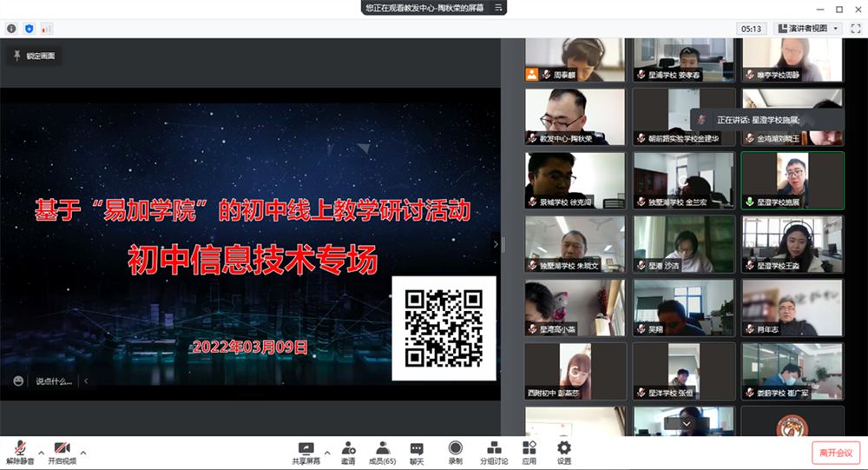Image resolution: width=868 pixels, height=470 pixels.
Task: Open the blue security shield icon
Action: tap(30, 29)
